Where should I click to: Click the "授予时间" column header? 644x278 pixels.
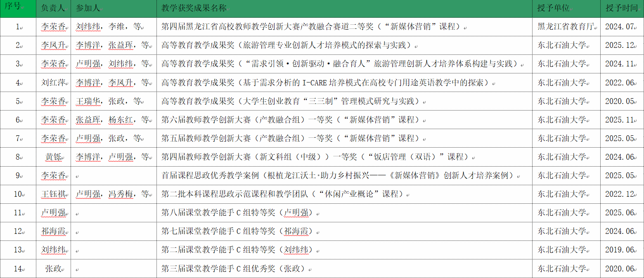click(620, 8)
